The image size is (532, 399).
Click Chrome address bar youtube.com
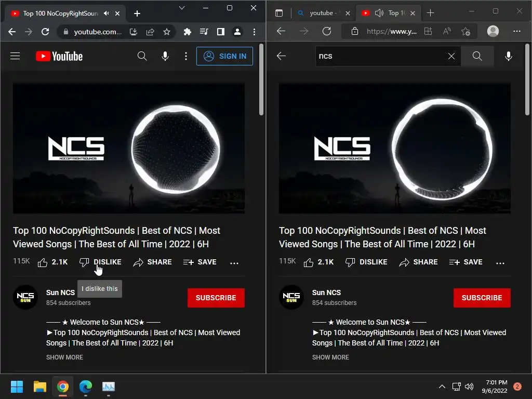pyautogui.click(x=98, y=32)
